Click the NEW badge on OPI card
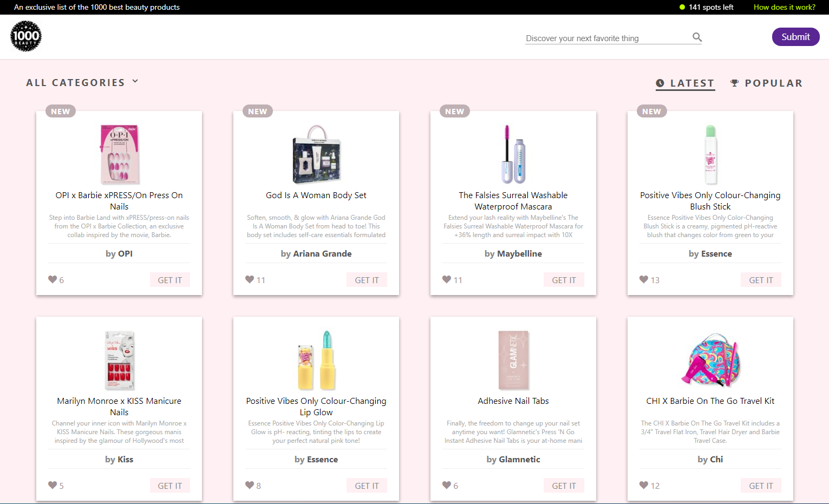 pyautogui.click(x=61, y=111)
